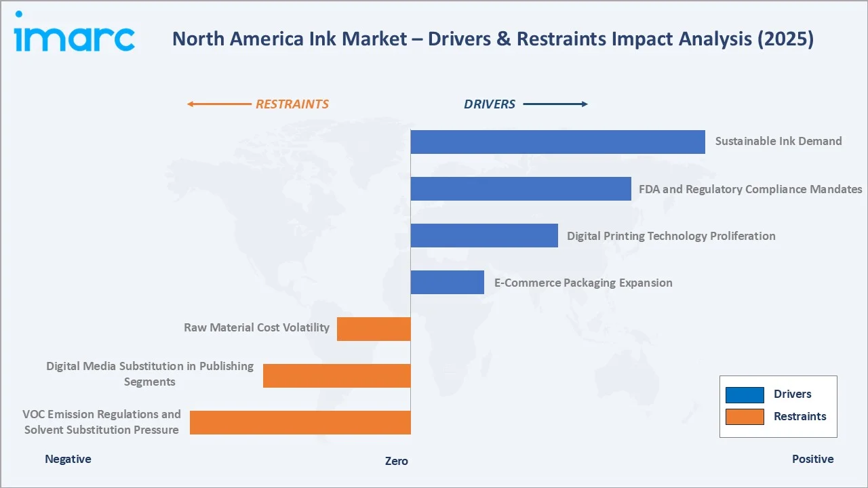Select the Raw Material Cost Volatility bar

coord(374,329)
